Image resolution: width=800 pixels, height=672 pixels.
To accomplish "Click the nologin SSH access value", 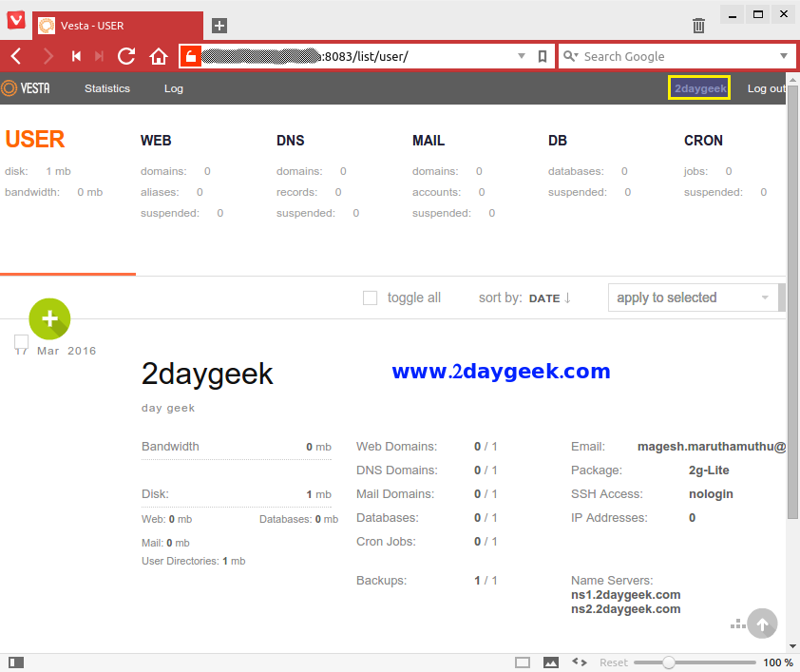I will coord(711,494).
